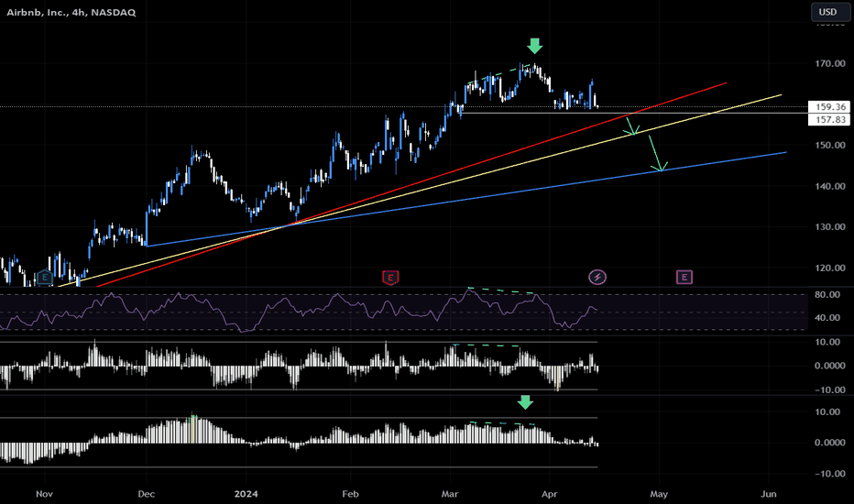Click the 120.00 price axis label

coord(830,268)
